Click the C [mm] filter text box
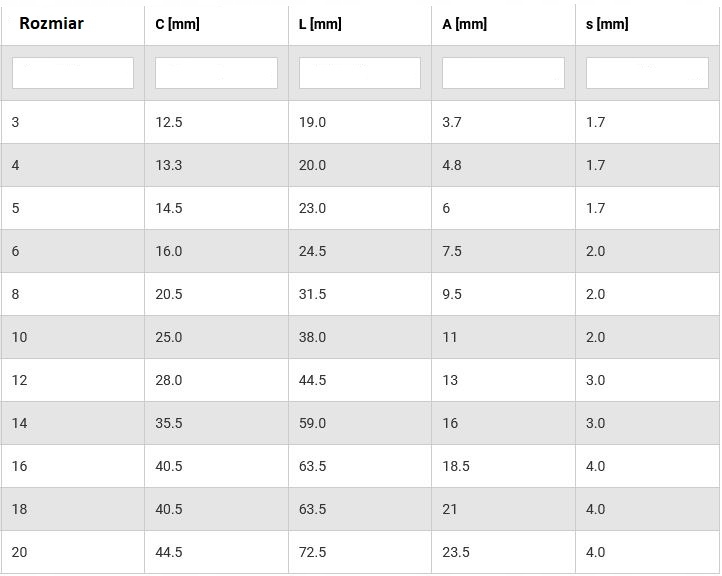This screenshot has height=576, width=722. (216, 73)
